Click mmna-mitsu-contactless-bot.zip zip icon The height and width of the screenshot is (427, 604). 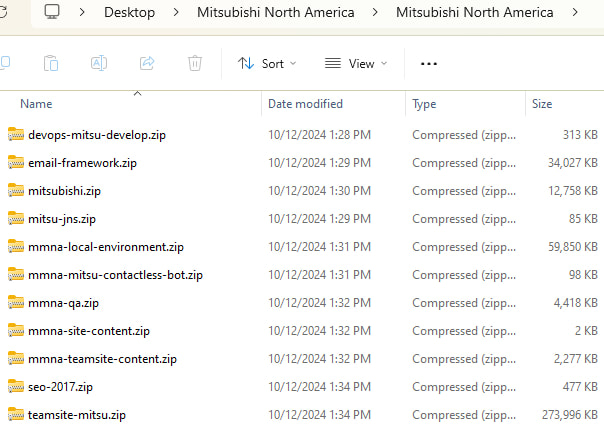(x=16, y=275)
